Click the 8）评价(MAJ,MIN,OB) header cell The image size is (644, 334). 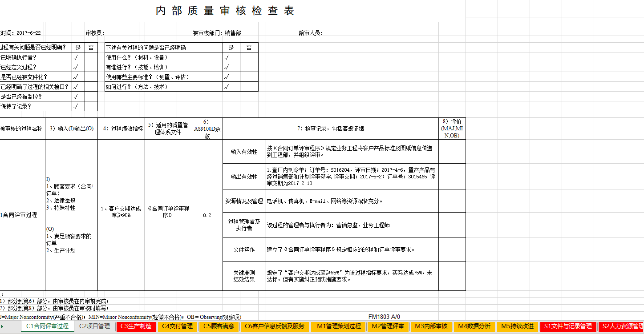coord(452,129)
